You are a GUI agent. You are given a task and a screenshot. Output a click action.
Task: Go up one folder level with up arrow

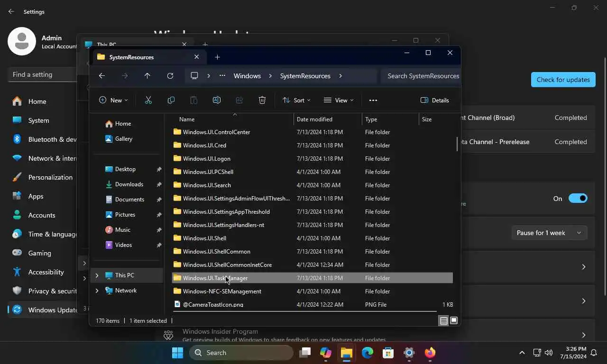pyautogui.click(x=147, y=76)
